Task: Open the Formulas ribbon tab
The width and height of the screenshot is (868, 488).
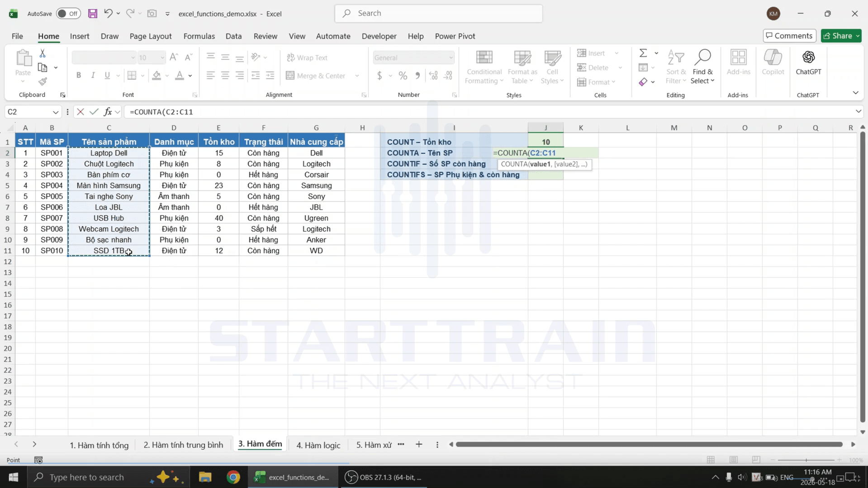Action: coord(199,36)
